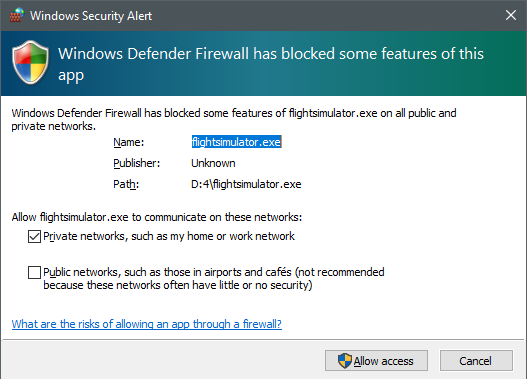The width and height of the screenshot is (529, 379).
Task: Click the Public networks label text
Action: (214, 278)
